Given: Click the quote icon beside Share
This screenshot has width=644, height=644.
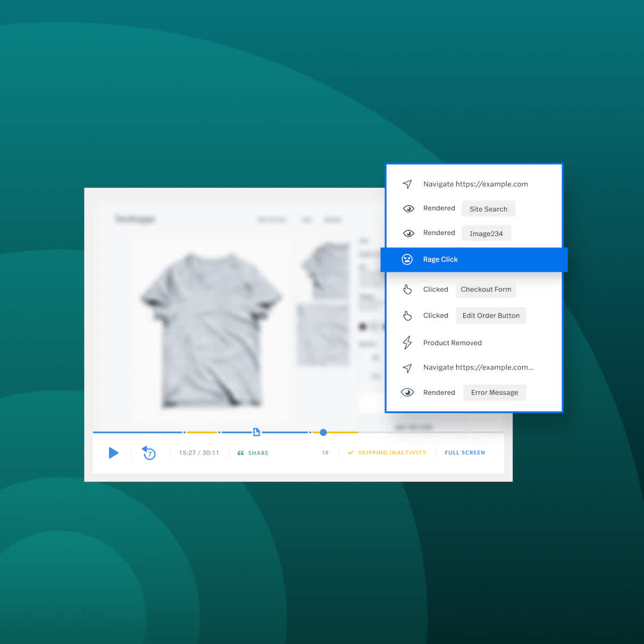Looking at the screenshot, I should pyautogui.click(x=241, y=453).
